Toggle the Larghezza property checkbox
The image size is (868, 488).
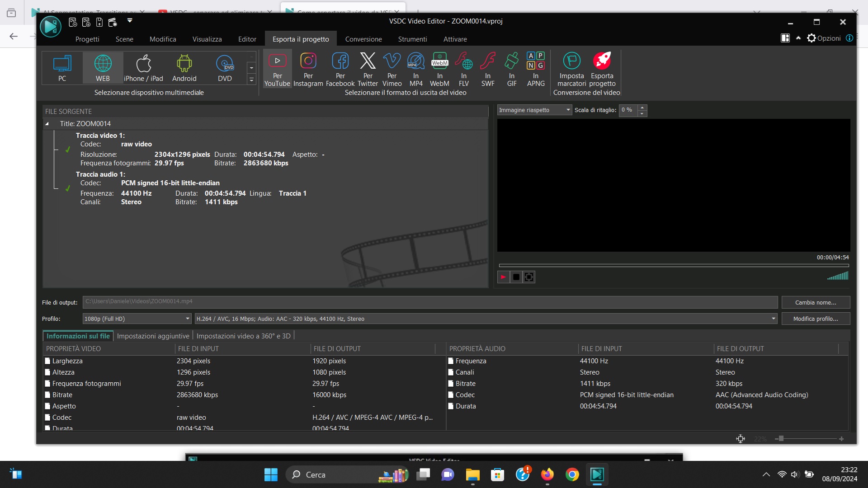click(x=47, y=361)
